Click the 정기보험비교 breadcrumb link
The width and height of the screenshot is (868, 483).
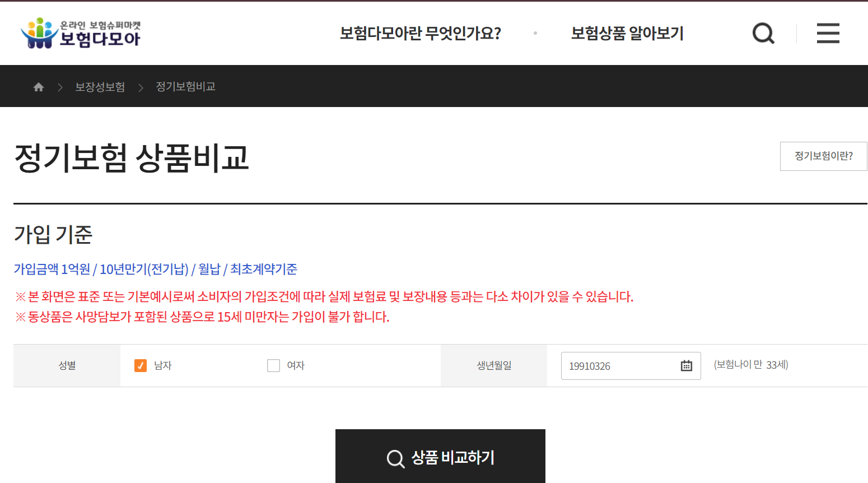tap(186, 86)
